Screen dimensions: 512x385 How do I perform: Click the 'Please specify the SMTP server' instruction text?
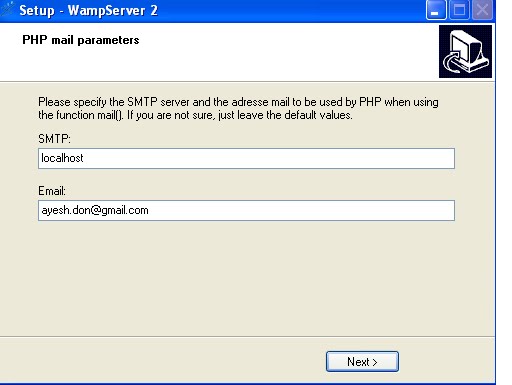coord(238,108)
